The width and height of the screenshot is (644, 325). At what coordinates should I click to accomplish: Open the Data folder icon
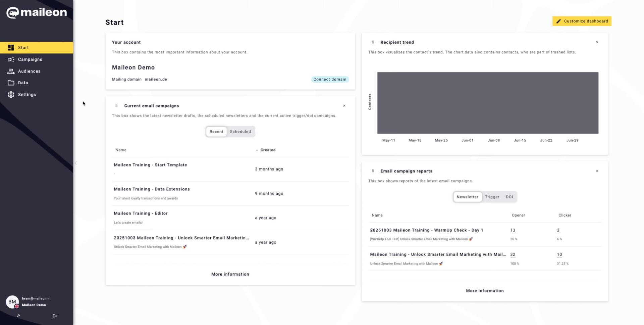11,83
